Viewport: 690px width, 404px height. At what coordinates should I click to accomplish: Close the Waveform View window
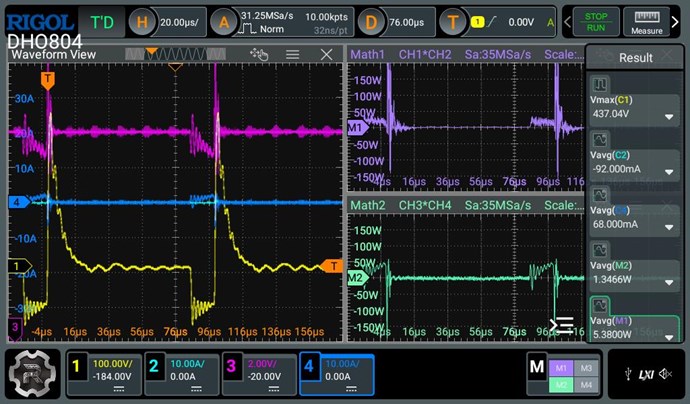(x=327, y=55)
